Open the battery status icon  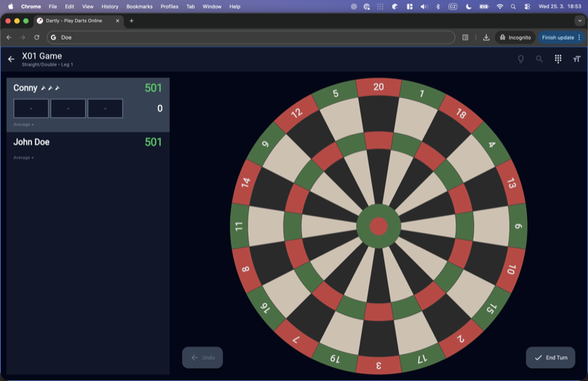point(484,7)
